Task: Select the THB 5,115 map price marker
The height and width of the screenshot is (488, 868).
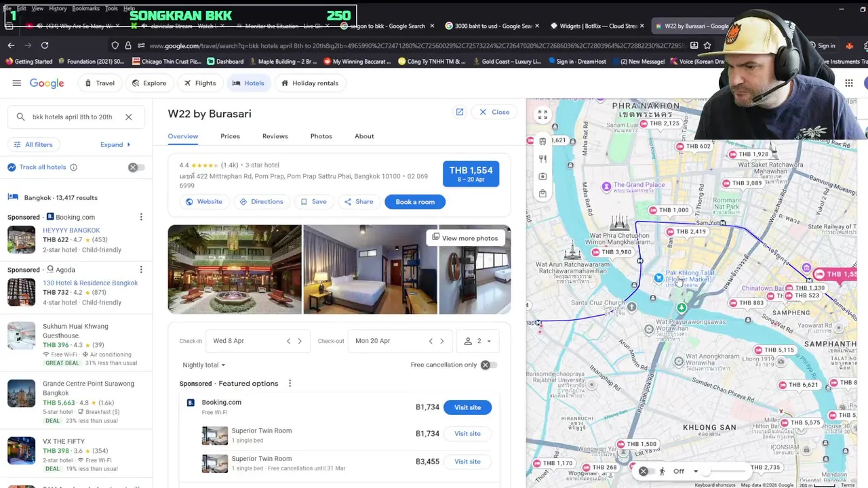Action: [x=774, y=350]
